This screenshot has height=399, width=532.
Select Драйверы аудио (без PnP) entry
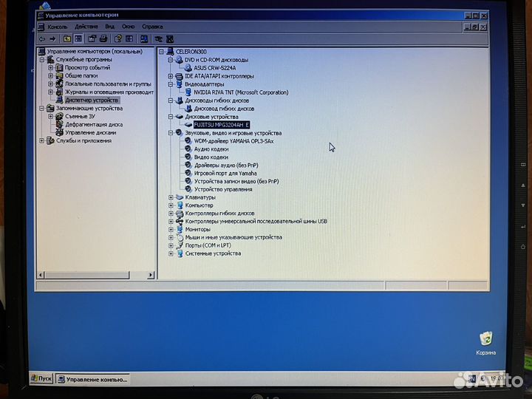tap(226, 166)
